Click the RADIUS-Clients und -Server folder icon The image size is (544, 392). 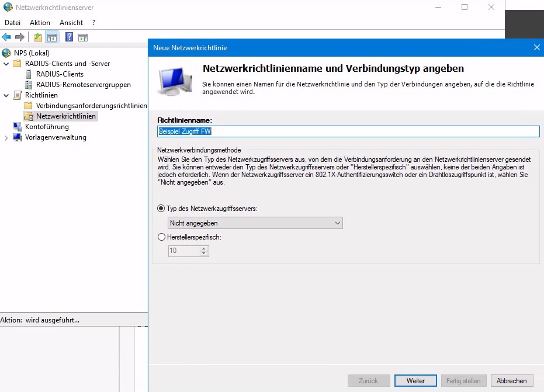click(17, 64)
